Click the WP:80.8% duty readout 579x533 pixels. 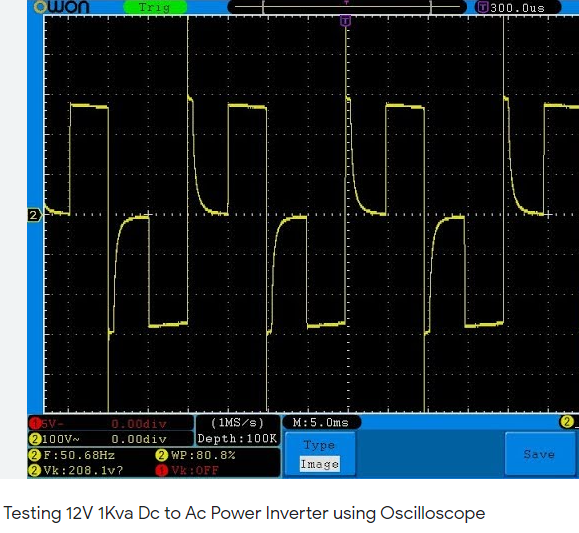(x=196, y=455)
